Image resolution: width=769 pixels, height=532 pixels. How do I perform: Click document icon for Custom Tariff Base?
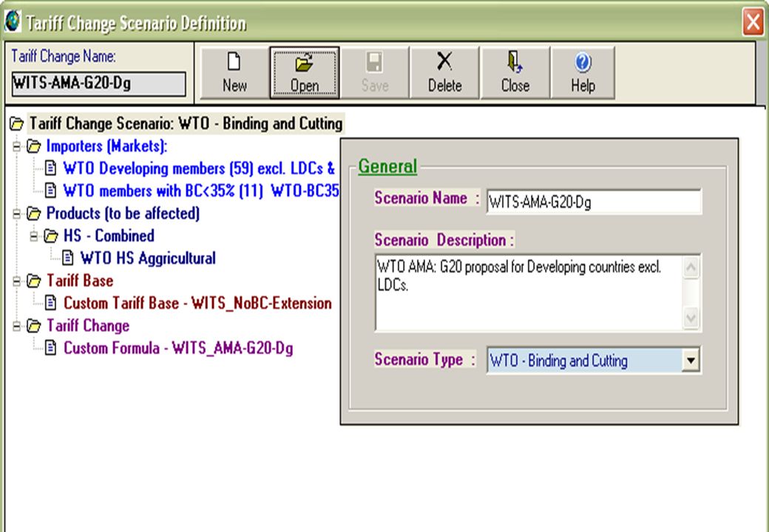pos(50,303)
